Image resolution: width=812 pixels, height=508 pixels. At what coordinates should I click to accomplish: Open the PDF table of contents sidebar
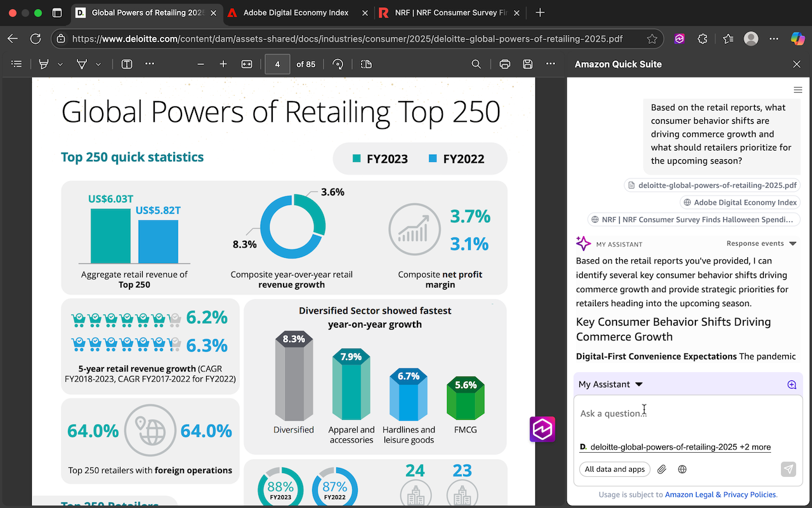pyautogui.click(x=16, y=64)
